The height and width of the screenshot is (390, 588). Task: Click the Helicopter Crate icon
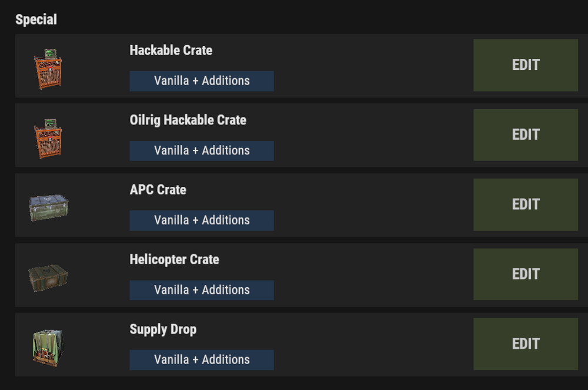[x=48, y=277]
